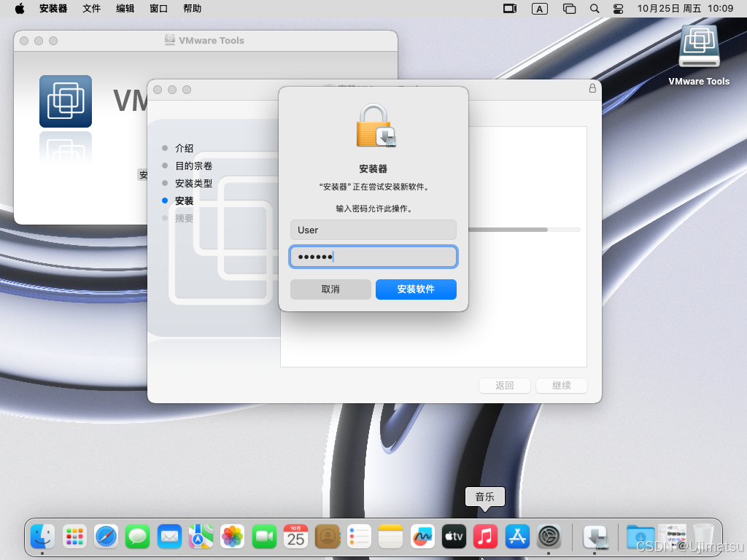Open the Trash in the Dock

click(703, 536)
